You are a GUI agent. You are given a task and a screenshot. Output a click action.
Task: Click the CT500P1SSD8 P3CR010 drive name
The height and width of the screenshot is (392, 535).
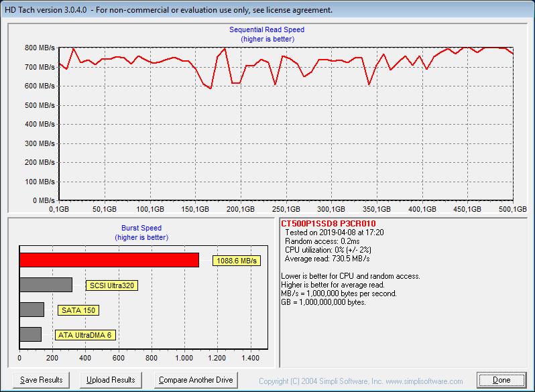tap(329, 224)
